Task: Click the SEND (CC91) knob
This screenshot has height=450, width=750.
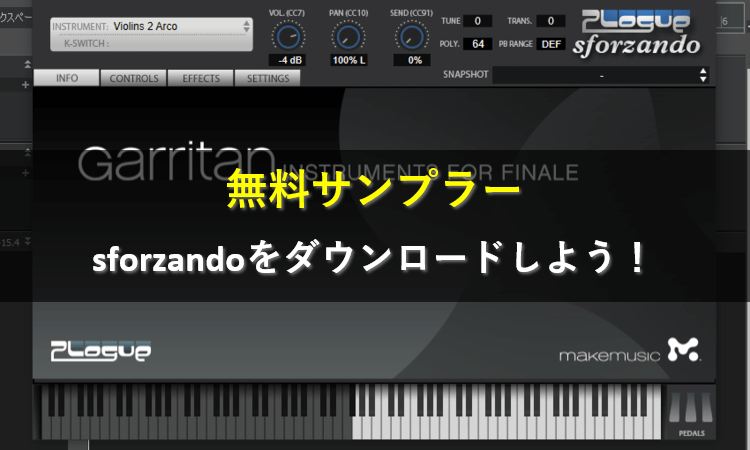Action: pos(411,37)
